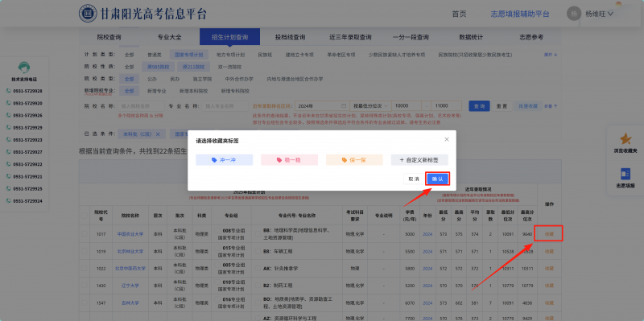Click into the 输入院校名称 school name field

pyautogui.click(x=142, y=106)
